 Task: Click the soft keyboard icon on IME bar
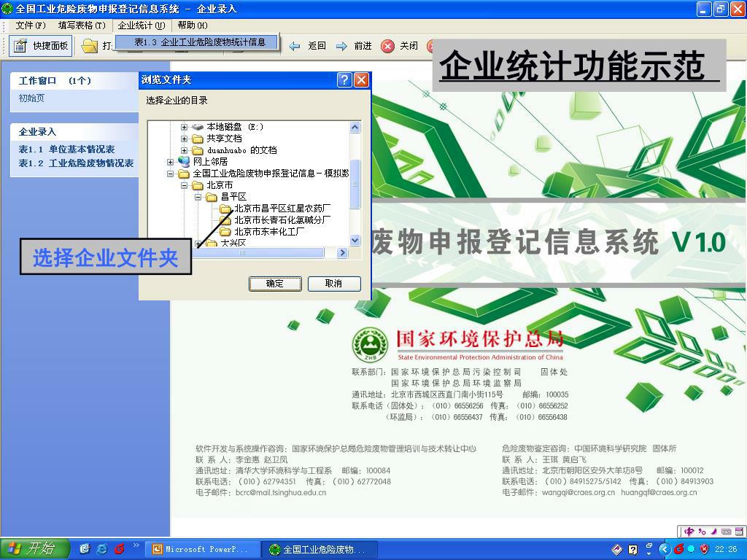click(726, 531)
